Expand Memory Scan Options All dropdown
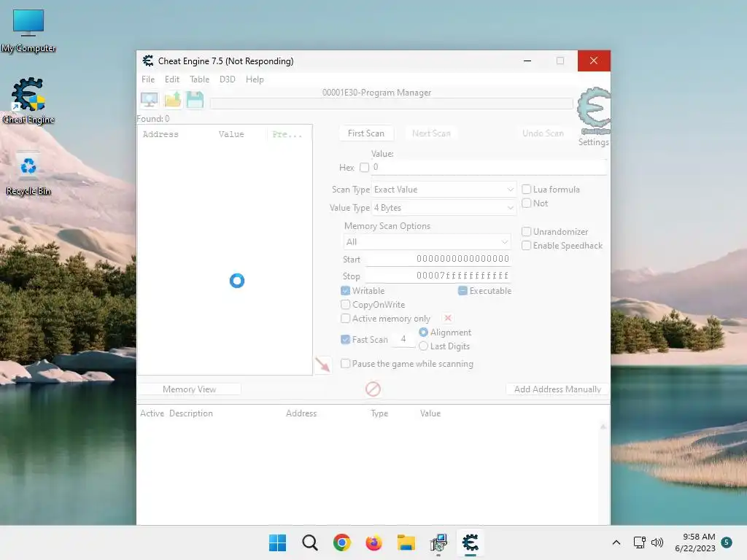Viewport: 747px width, 560px height. click(427, 242)
